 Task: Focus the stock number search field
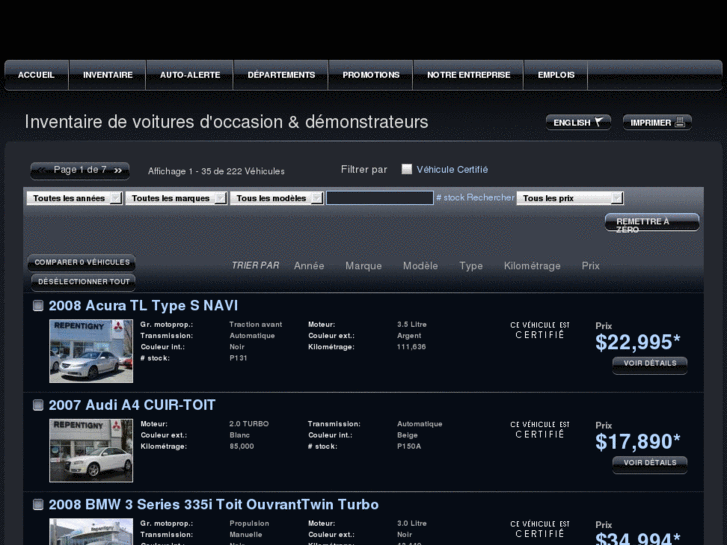click(x=380, y=198)
